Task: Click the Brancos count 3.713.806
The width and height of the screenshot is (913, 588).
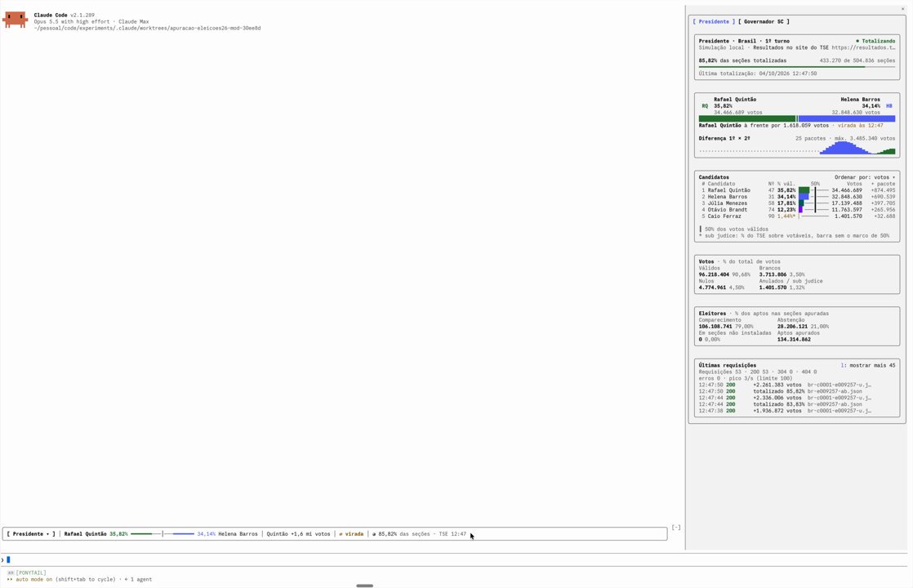Action: 773,274
